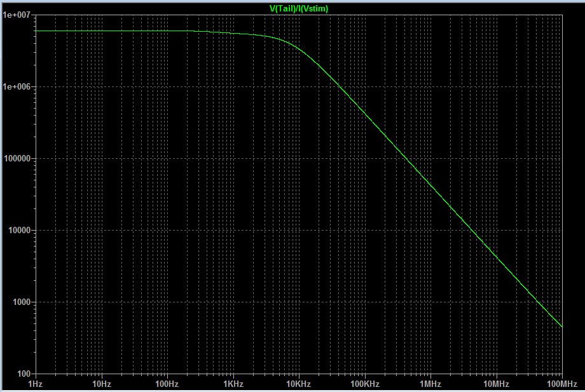This screenshot has height=392, width=585.
Task: Click the green trace where it ends at 100MHz
Action: tap(561, 327)
